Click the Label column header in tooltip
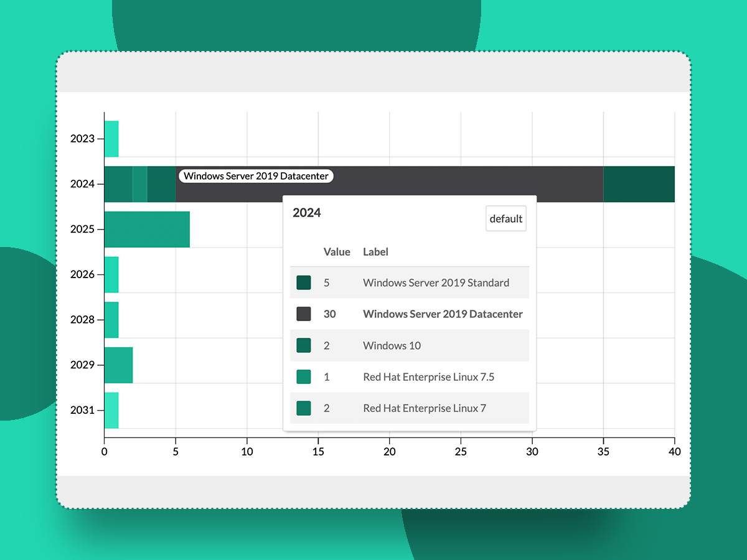The height and width of the screenshot is (560, 747). point(376,252)
